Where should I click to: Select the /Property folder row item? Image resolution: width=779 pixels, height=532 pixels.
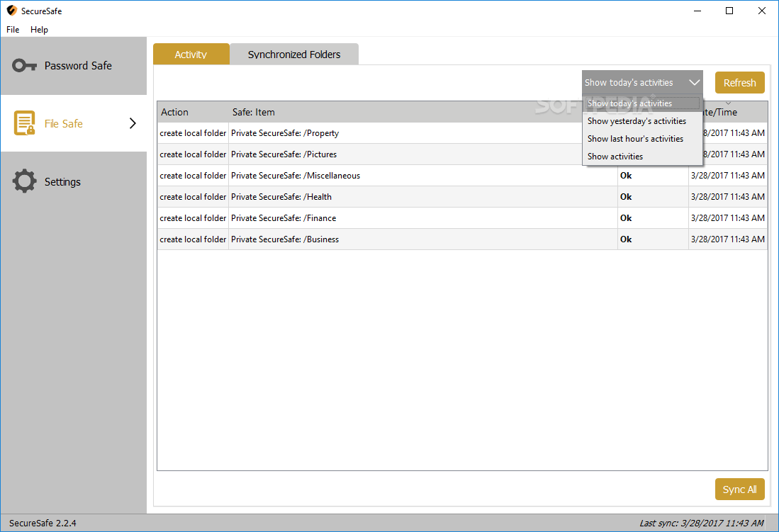[x=285, y=133]
